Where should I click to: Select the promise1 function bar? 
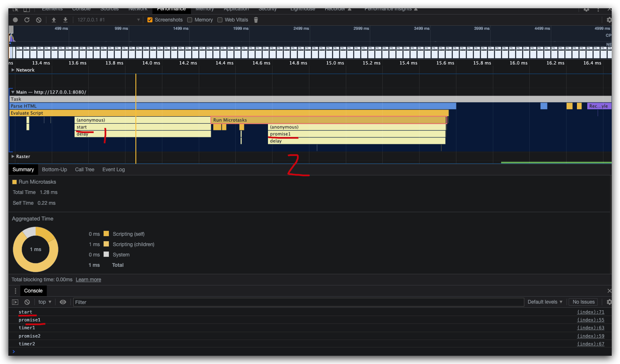click(357, 134)
